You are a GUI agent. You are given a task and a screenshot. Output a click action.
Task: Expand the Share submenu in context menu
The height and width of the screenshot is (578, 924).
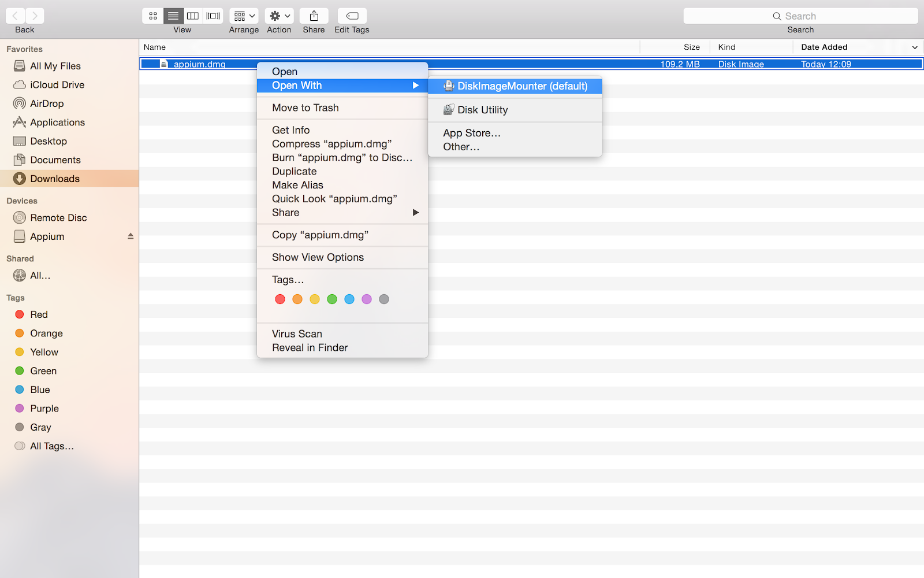(342, 213)
